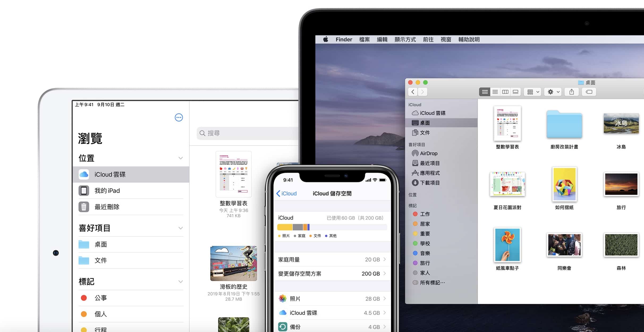The width and height of the screenshot is (644, 332).
Task: Open 桌面 folder in iPad favorites
Action: coord(131,244)
